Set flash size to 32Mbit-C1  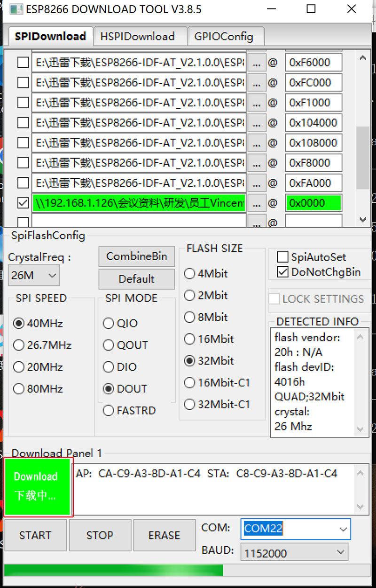(x=217, y=405)
